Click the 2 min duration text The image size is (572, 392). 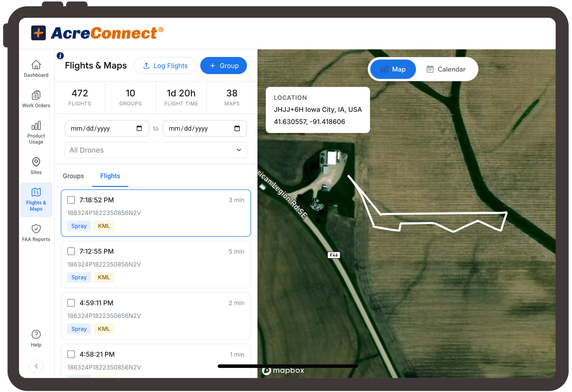tap(237, 303)
